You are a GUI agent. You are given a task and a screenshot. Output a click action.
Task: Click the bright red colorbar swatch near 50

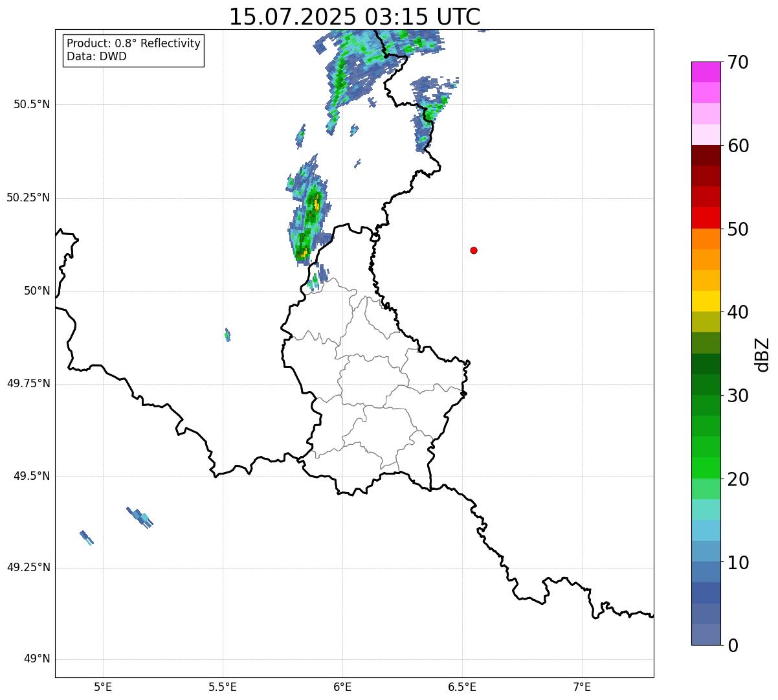click(706, 218)
